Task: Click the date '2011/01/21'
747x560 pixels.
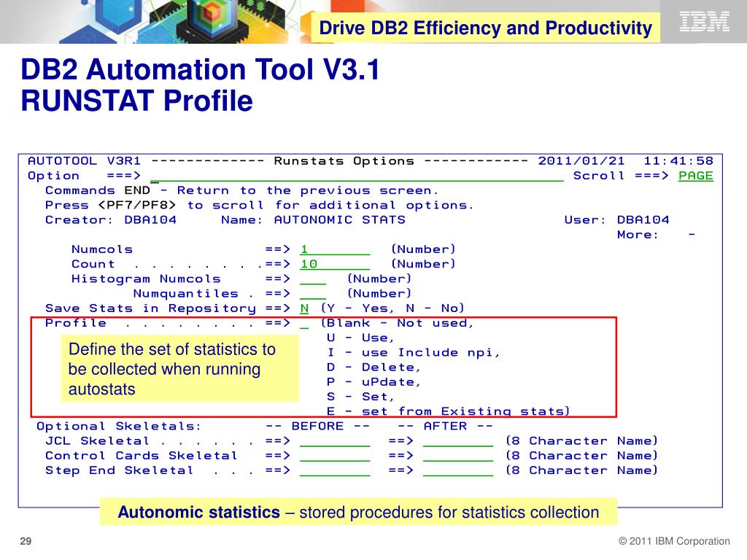Action: click(581, 161)
